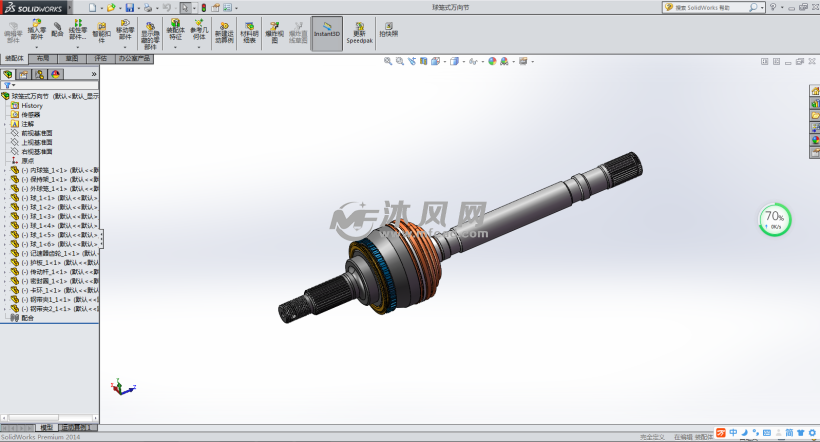Click the Open folder icon

click(x=111, y=8)
